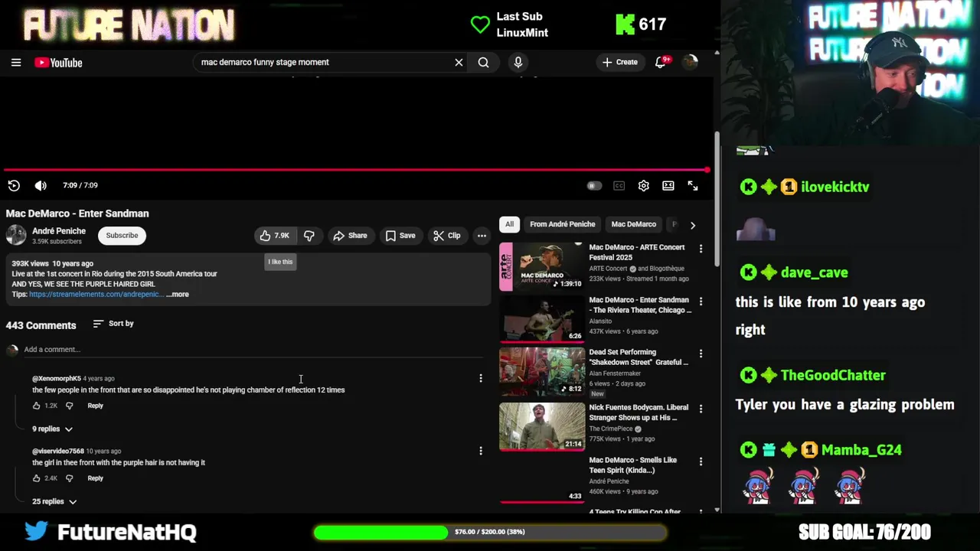Open Smells Like Teen Spirit video title
Screen dimensions: 980x551
click(632, 465)
